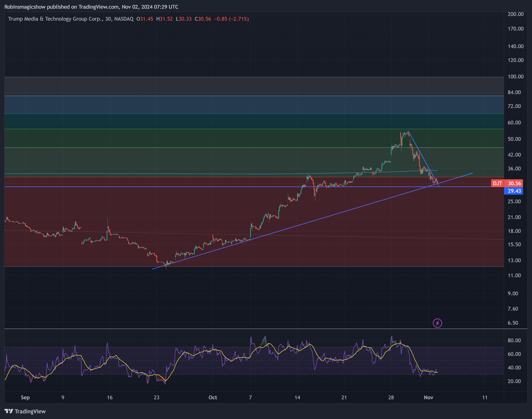The image size is (532, 419).
Task: Click the Nov date label on time axis
Action: point(428,398)
